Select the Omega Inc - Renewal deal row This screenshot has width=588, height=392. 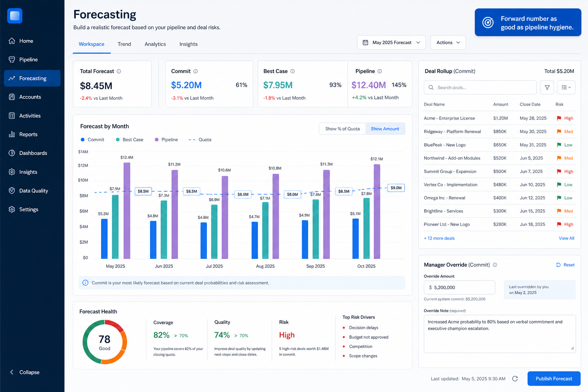499,198
